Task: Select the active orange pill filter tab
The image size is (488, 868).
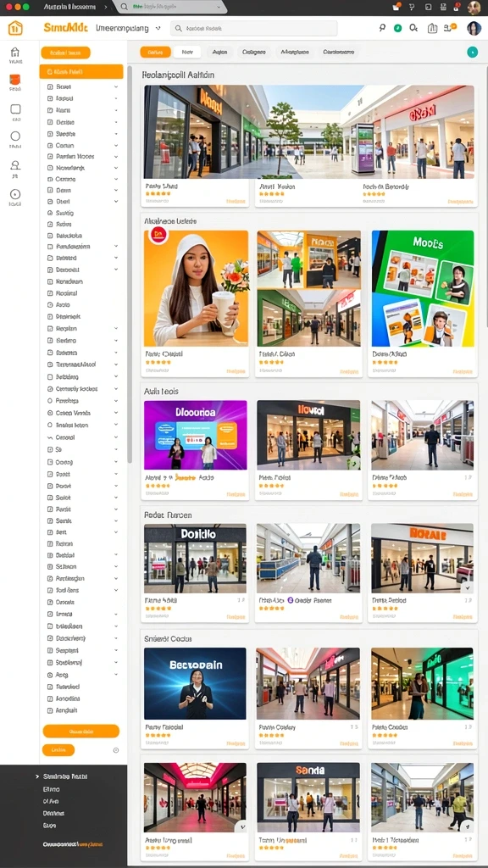Action: click(x=156, y=52)
